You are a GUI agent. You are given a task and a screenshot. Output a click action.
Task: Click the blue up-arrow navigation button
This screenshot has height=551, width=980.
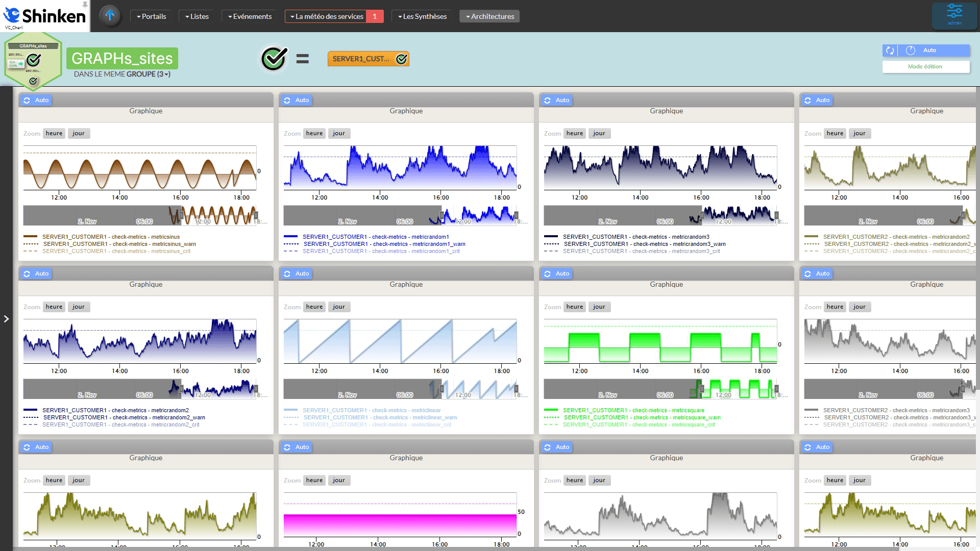pos(110,16)
